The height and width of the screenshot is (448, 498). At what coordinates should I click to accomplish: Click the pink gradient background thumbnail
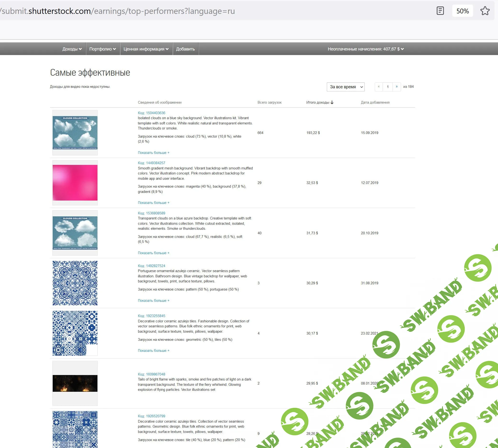tap(75, 183)
